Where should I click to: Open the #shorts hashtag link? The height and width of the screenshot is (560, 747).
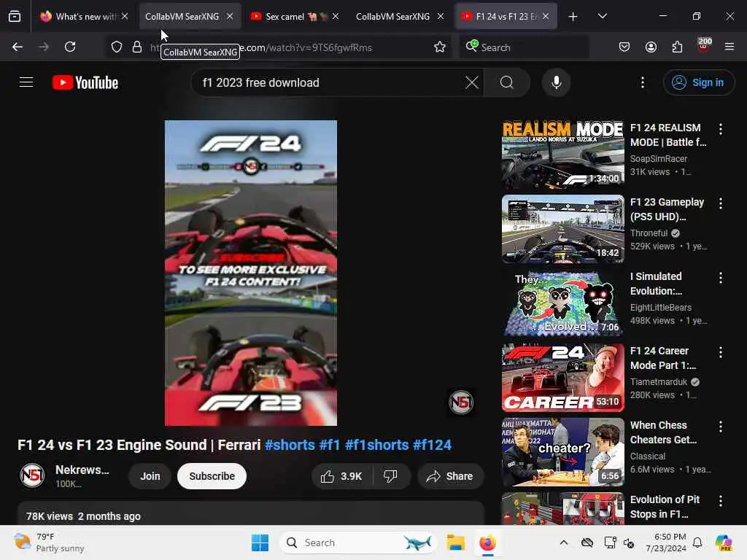click(290, 445)
